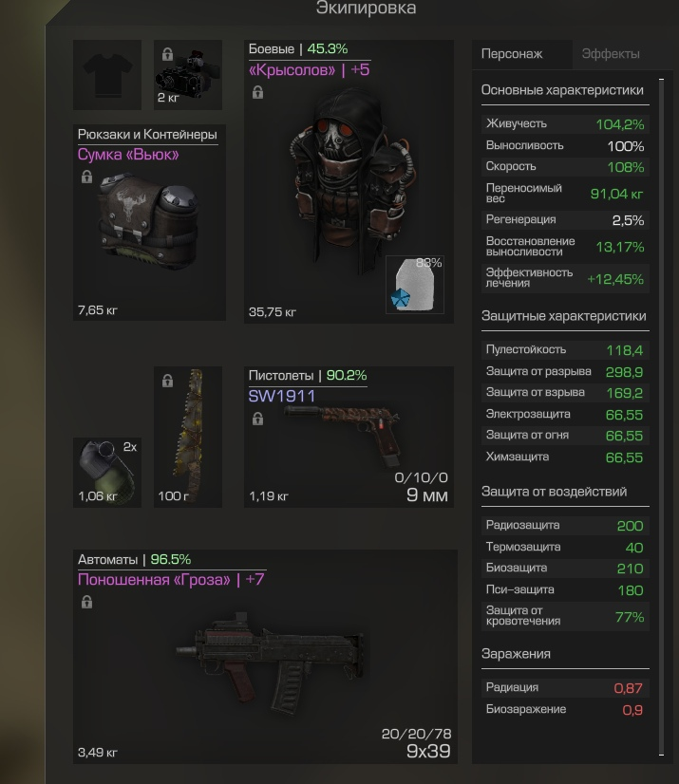Viewport: 679px width, 784px height.
Task: Toggle the lock icon on «Крысолов» armor
Action: point(257,92)
